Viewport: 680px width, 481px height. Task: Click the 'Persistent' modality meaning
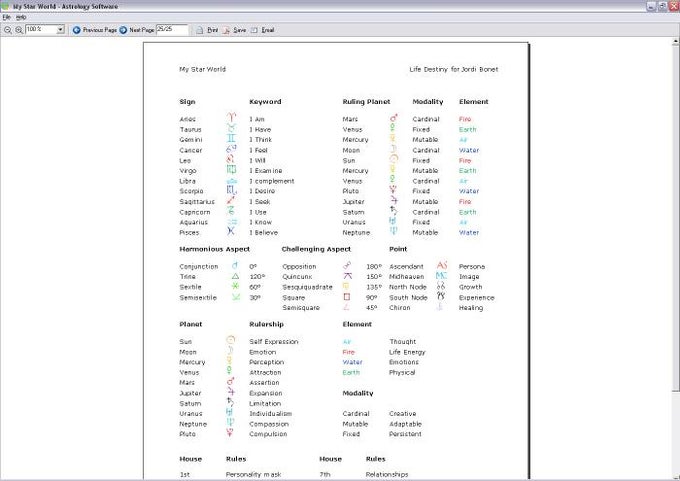tap(405, 434)
